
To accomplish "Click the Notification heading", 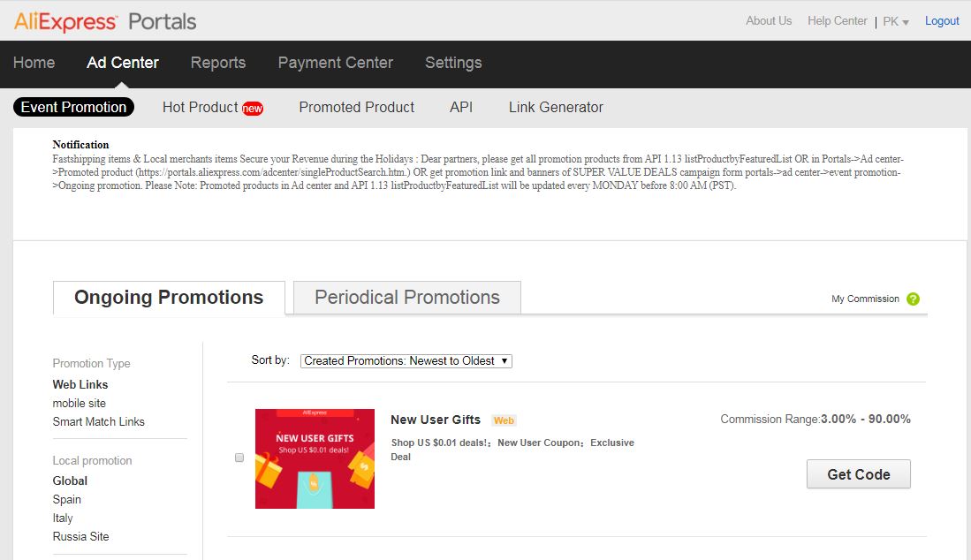I will (x=80, y=145).
